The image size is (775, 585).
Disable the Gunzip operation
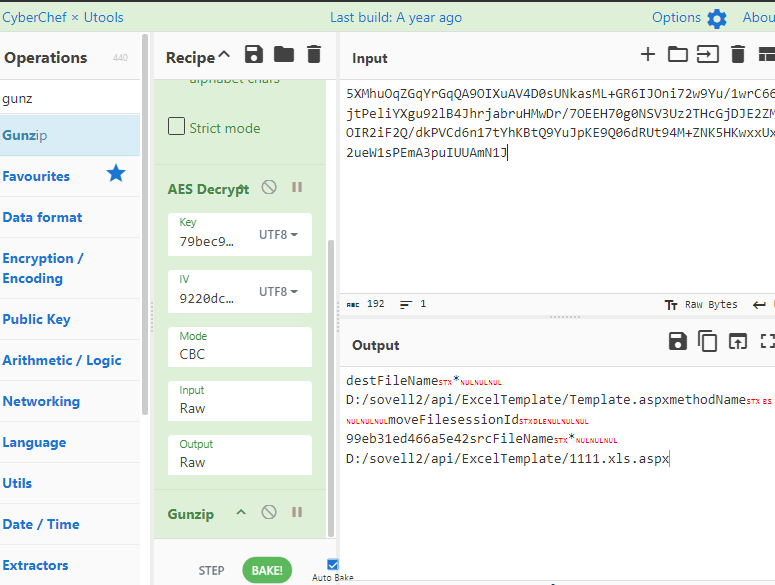tap(269, 512)
